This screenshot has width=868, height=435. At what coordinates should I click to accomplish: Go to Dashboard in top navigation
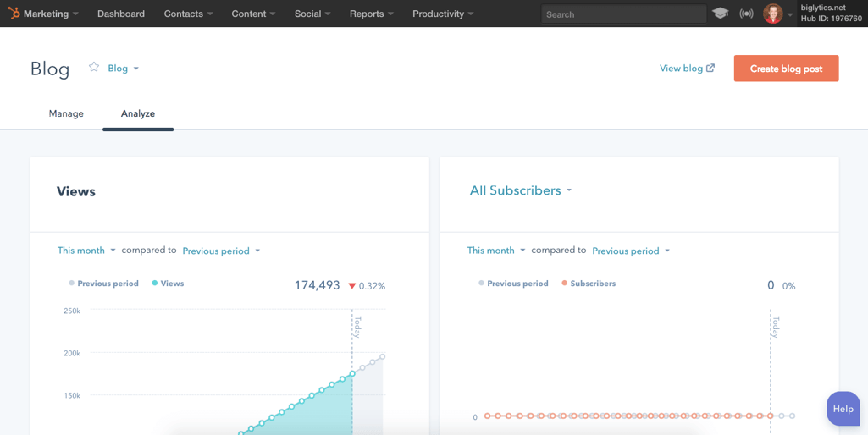pos(121,14)
